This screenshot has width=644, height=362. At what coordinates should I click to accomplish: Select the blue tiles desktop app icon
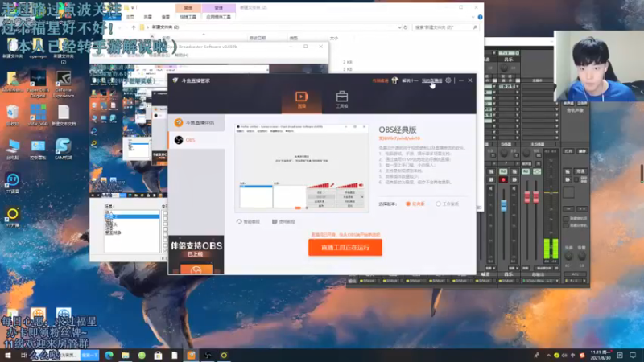tap(38, 115)
